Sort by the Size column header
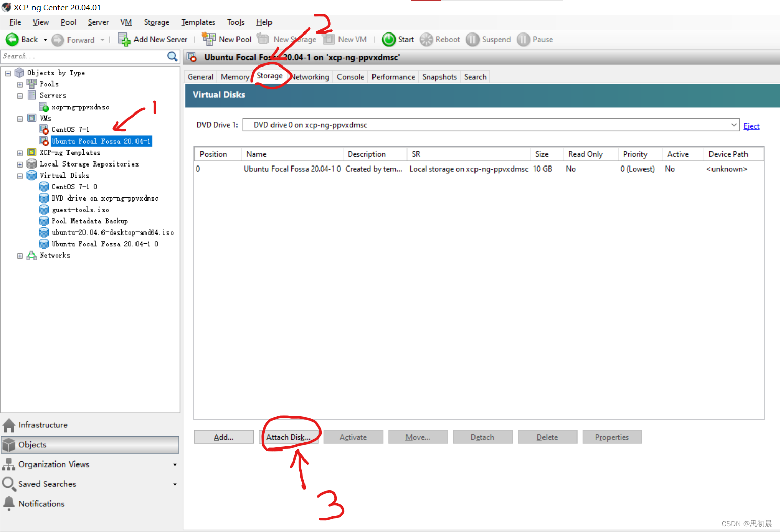 pyautogui.click(x=547, y=154)
